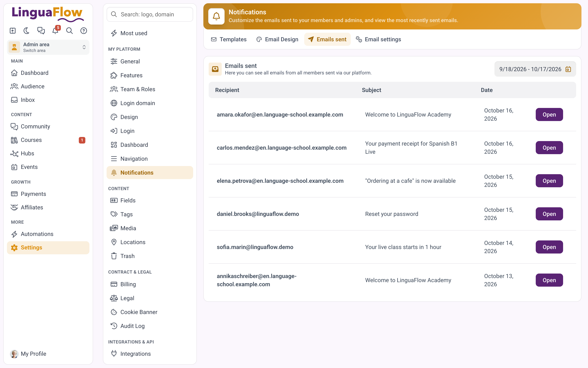Viewport: 588px width, 368px height.
Task: Open the date range picker
Action: point(535,69)
